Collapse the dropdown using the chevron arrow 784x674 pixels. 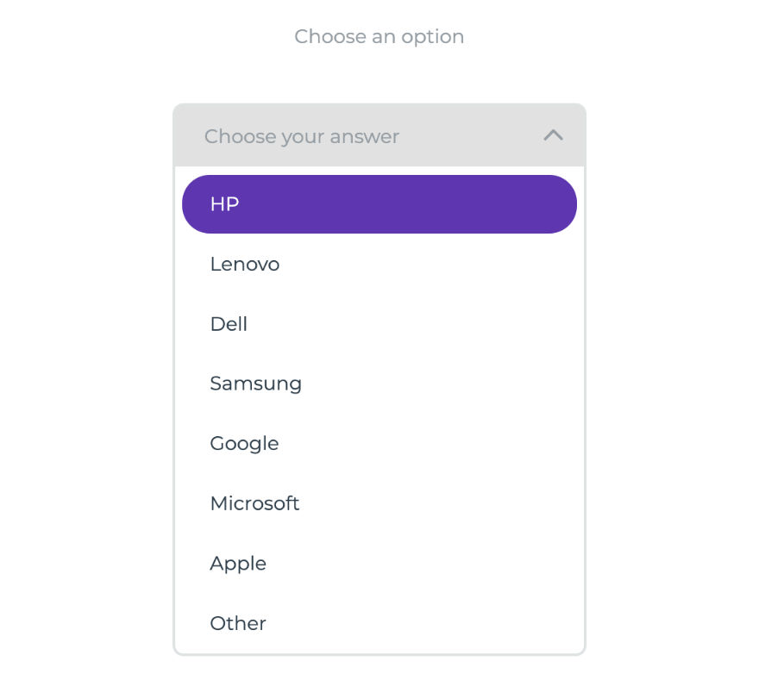[553, 135]
